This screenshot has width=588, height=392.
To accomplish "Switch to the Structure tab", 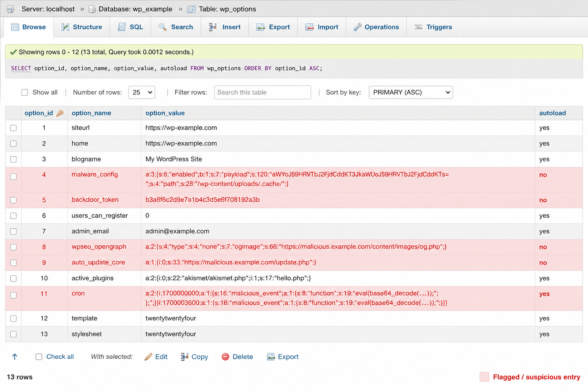I will coord(82,27).
